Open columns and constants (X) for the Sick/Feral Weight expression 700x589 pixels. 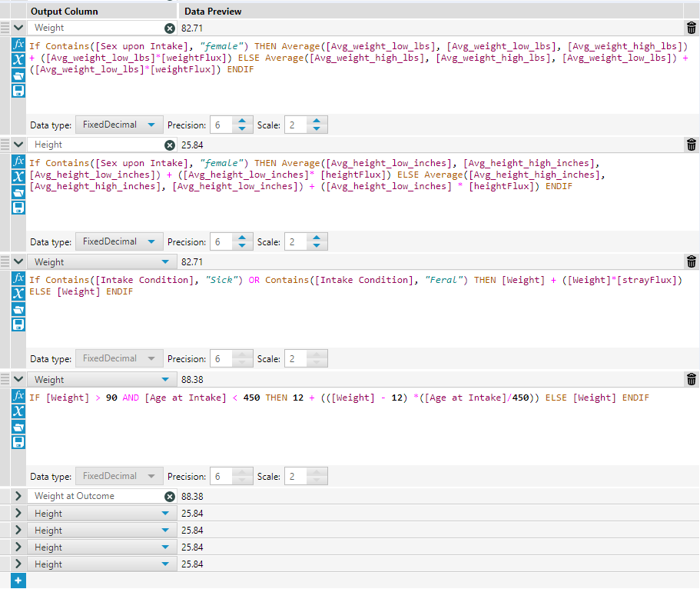tap(18, 293)
